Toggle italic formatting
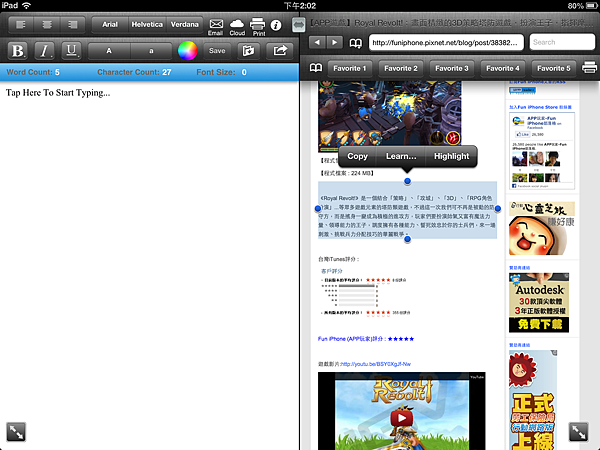600x450 pixels. (x=44, y=51)
